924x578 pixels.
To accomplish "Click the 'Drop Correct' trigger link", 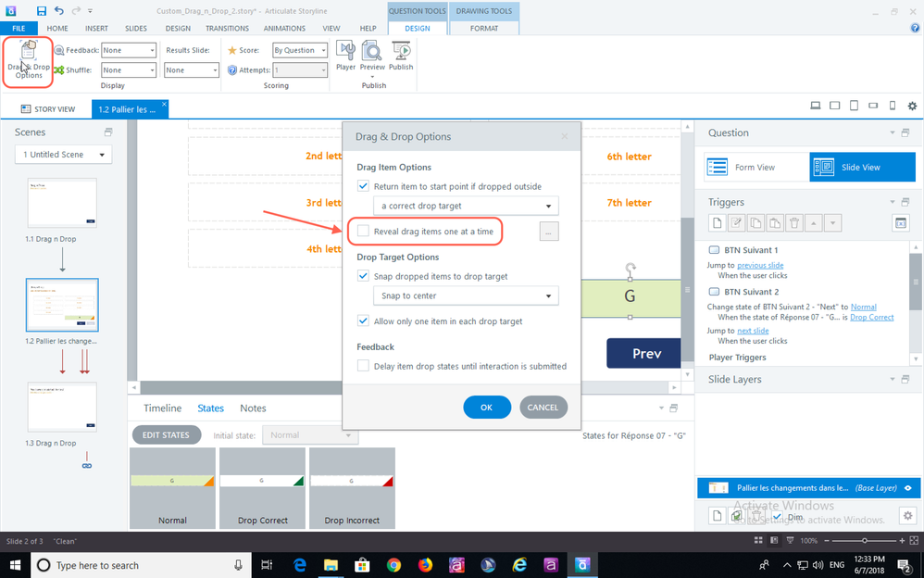I will tap(871, 318).
